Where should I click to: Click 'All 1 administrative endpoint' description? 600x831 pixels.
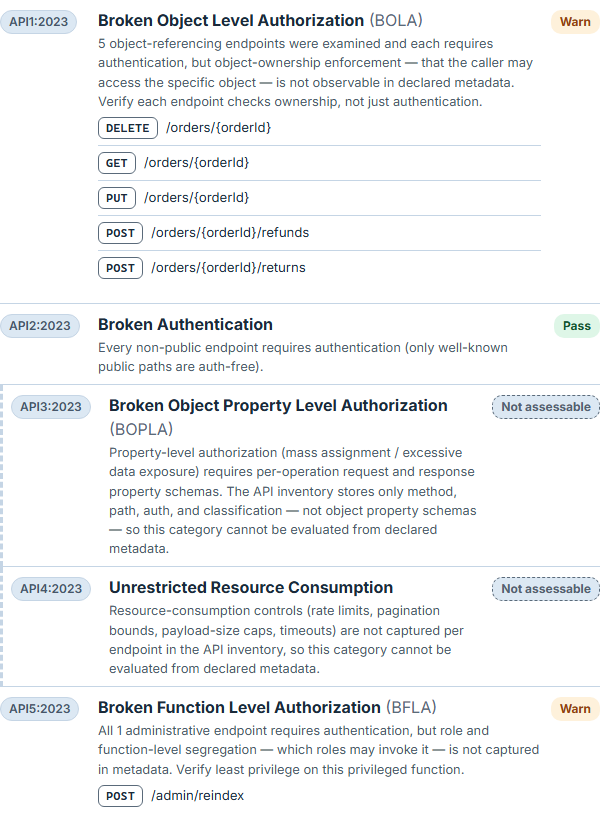[319, 750]
